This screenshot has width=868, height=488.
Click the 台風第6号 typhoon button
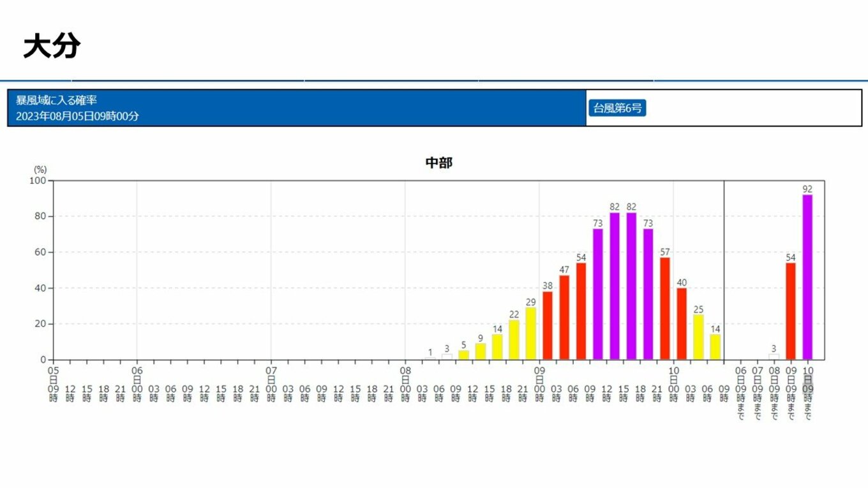(617, 108)
